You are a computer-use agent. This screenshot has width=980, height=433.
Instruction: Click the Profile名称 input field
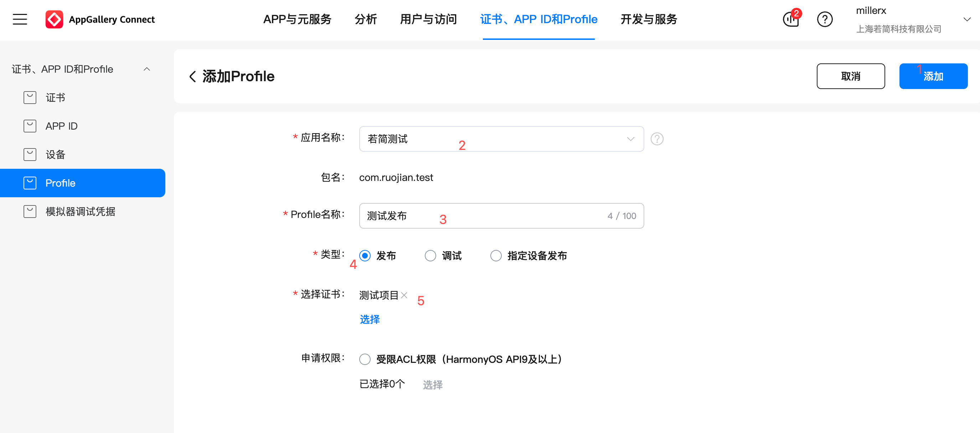(483, 216)
